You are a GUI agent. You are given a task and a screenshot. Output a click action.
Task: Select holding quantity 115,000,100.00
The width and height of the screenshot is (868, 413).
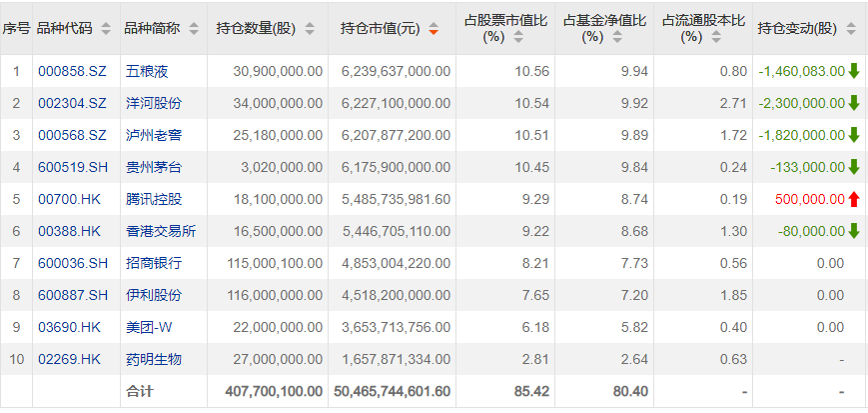(x=275, y=263)
